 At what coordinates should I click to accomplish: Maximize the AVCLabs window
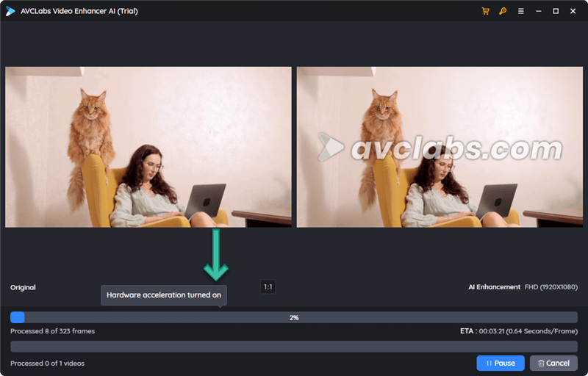coord(556,11)
